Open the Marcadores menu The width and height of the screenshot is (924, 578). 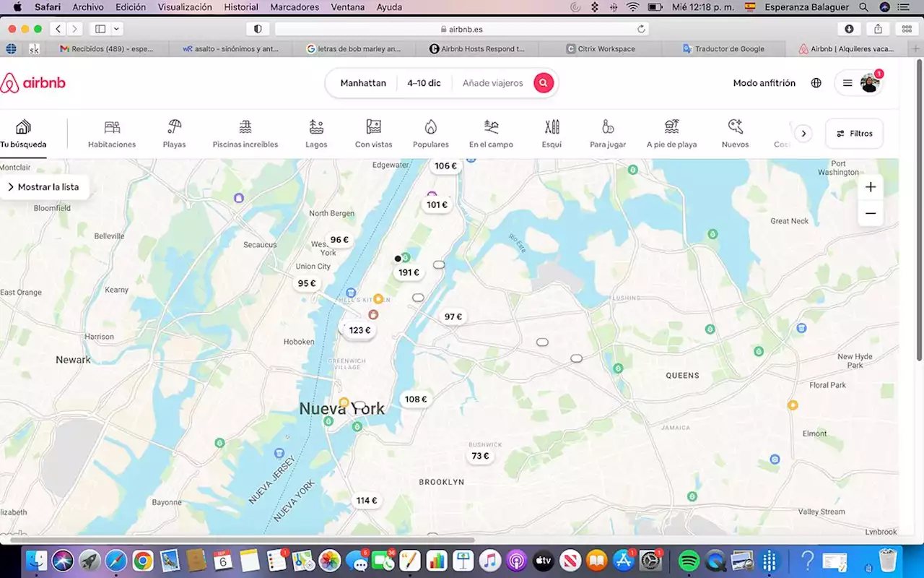[x=295, y=7]
